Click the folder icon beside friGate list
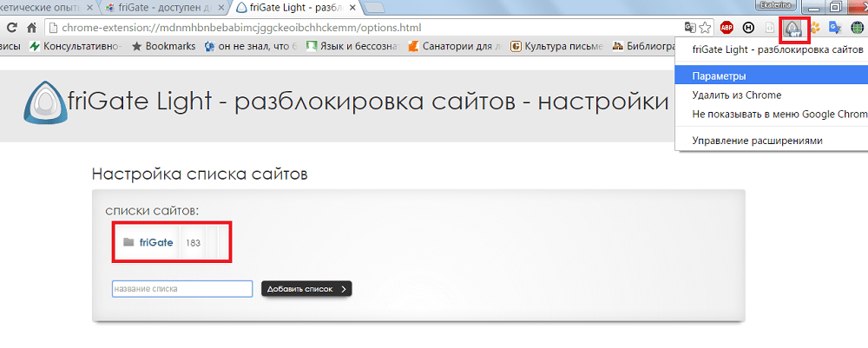The width and height of the screenshot is (868, 348). coord(128,242)
